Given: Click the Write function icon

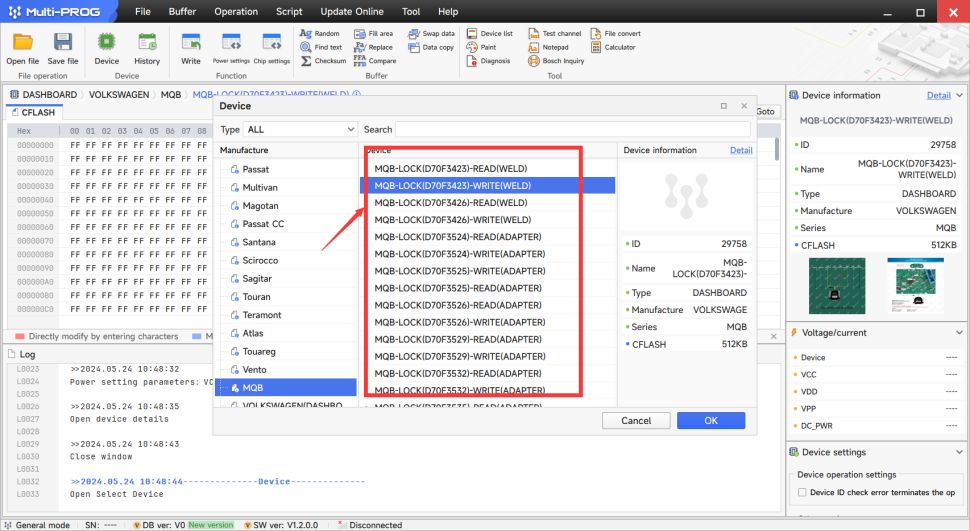Looking at the screenshot, I should click(190, 43).
